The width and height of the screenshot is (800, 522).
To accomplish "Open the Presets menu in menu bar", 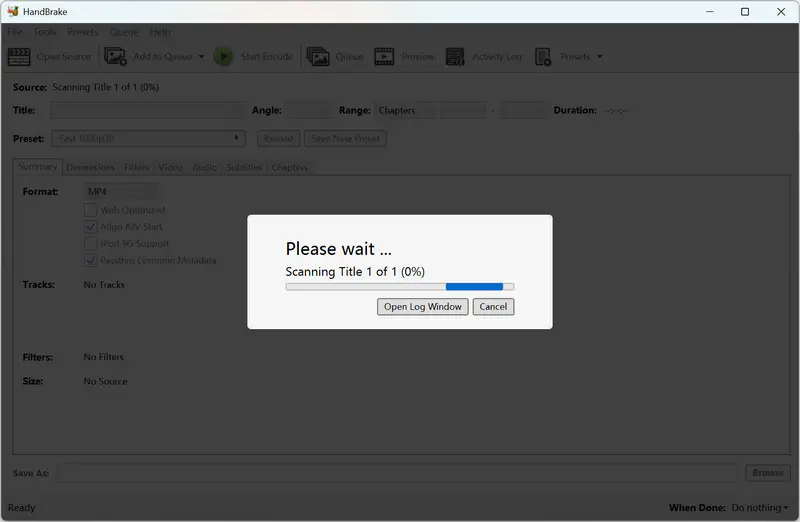I will tap(83, 32).
